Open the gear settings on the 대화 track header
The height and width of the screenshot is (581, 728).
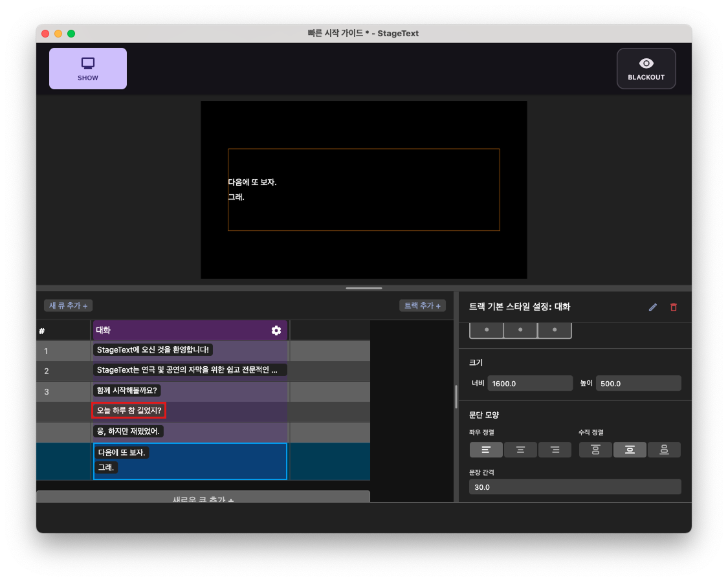(276, 330)
